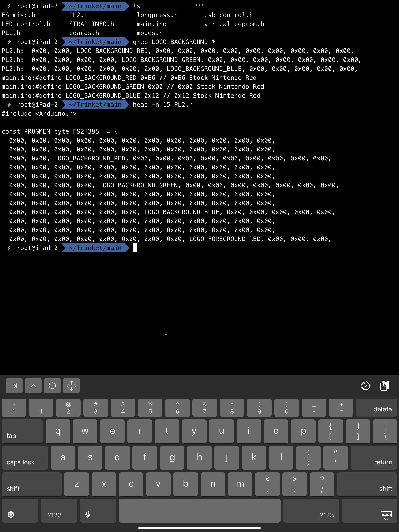Screen dimensions: 399x532
Task: Tap the four-way arrow navigation icon
Action: click(x=72, y=386)
